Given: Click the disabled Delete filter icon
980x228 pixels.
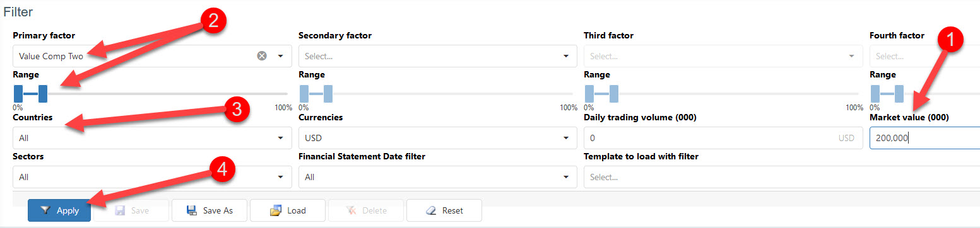Looking at the screenshot, I should tap(351, 210).
